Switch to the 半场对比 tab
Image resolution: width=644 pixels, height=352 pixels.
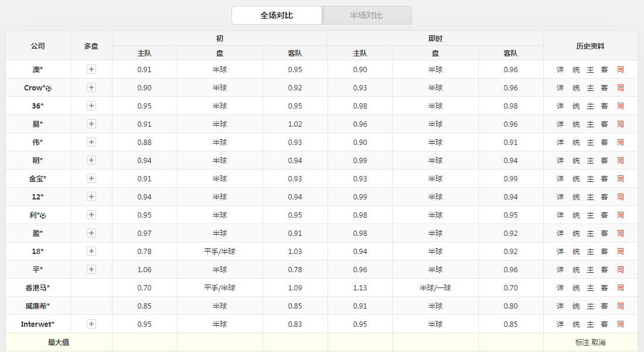tap(366, 15)
